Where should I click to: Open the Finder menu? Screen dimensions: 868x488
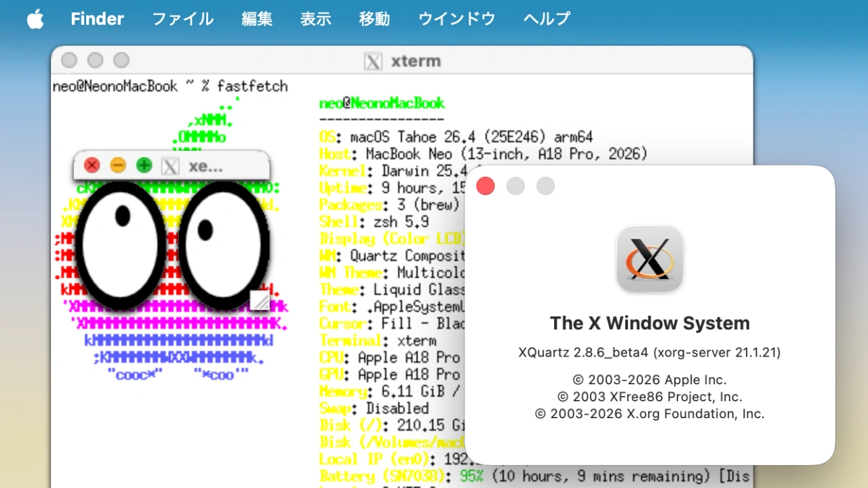pos(97,18)
